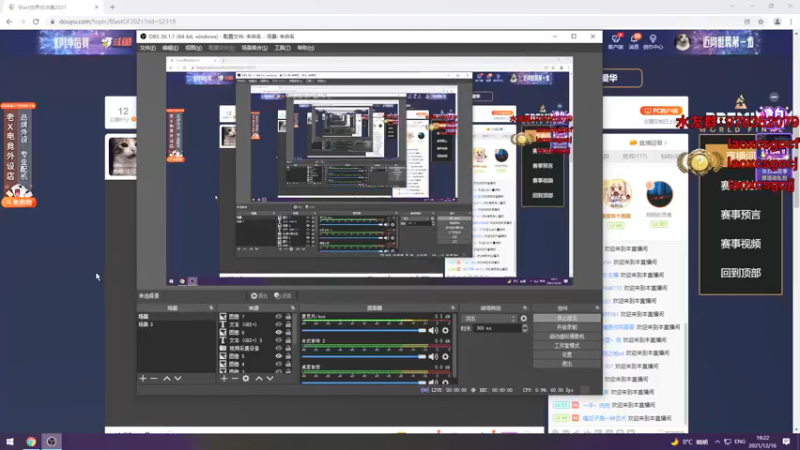Open source properties gear in sources toolbar
The image size is (800, 450).
(246, 379)
